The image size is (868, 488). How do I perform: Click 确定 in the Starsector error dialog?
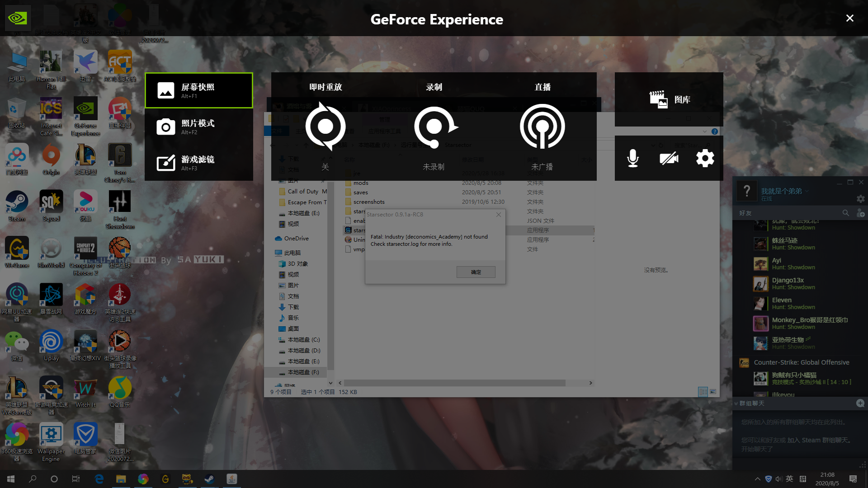click(476, 272)
